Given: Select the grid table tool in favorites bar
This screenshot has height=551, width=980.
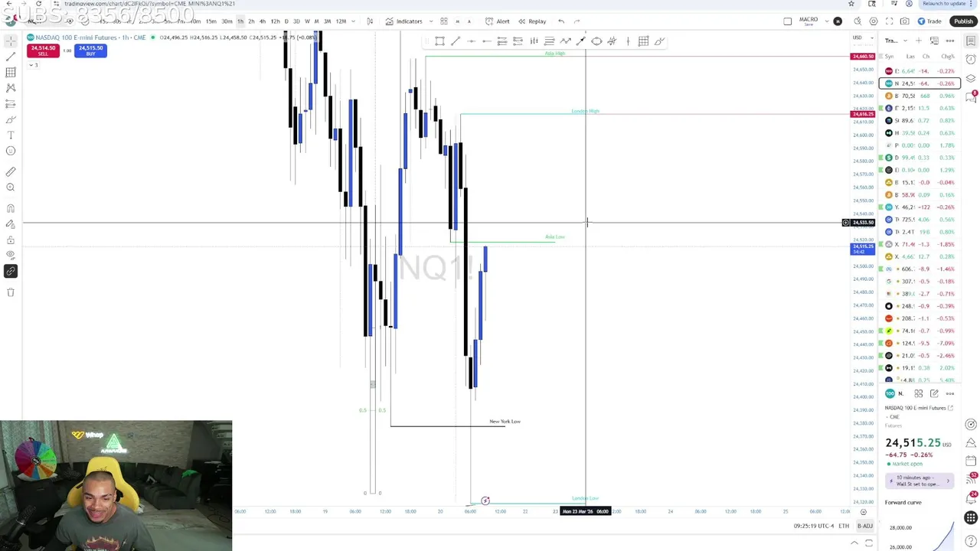Looking at the screenshot, I should (643, 41).
